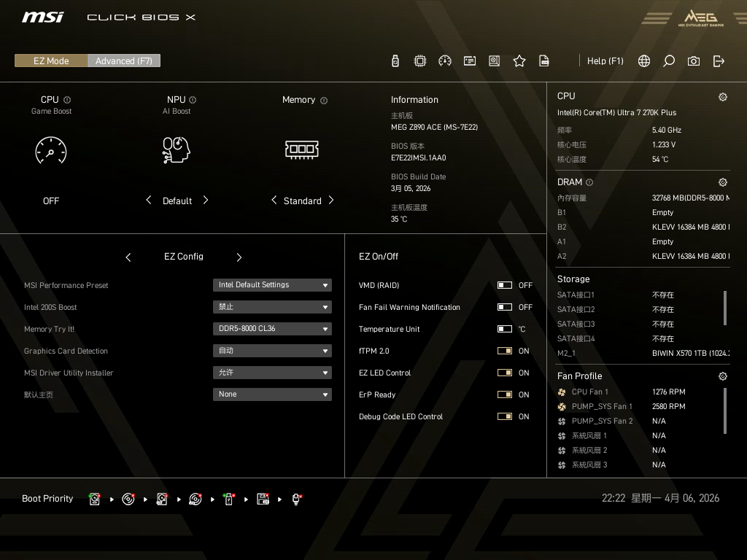Click previous arrow beside Memory Standard

tap(274, 200)
